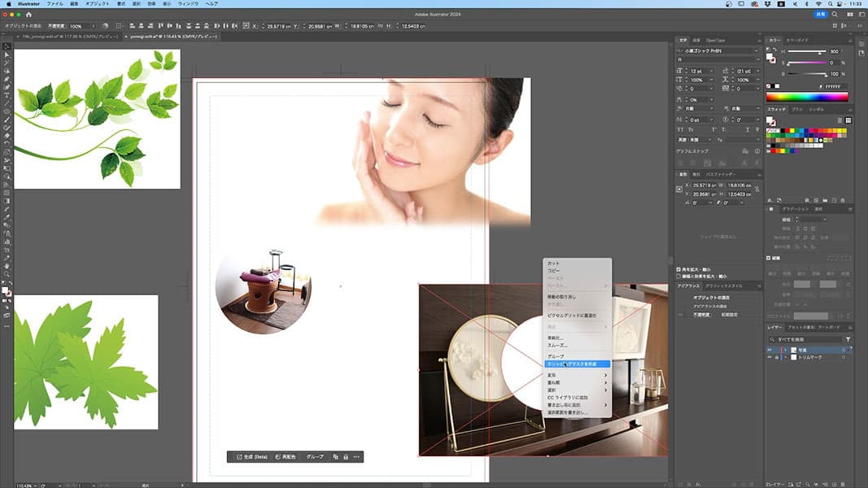
Task: Open the font family dropdown 小塚ゴシック
Action: [755, 50]
